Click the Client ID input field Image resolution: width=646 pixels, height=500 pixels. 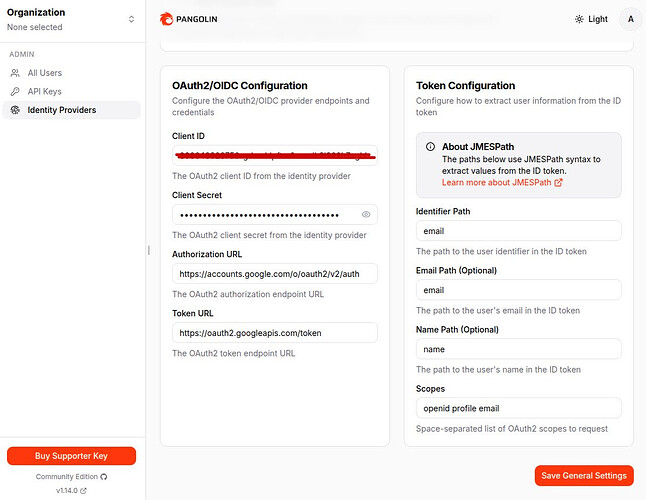point(274,156)
